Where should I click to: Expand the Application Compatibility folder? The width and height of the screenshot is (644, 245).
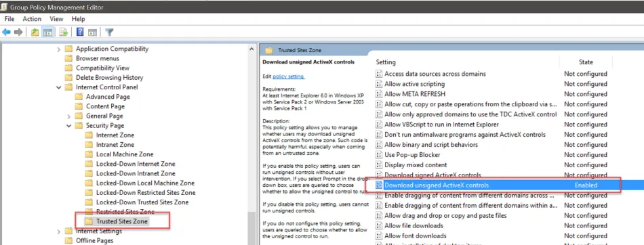tap(59, 49)
